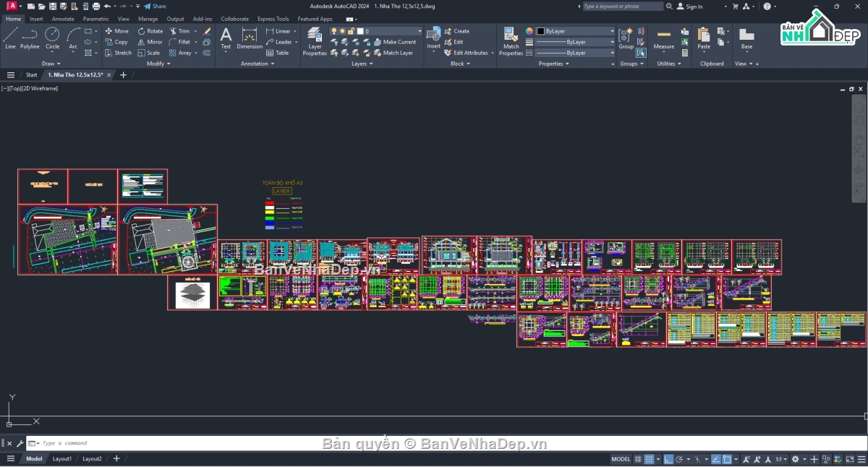
Task: Click the Sign In button
Action: click(689, 7)
